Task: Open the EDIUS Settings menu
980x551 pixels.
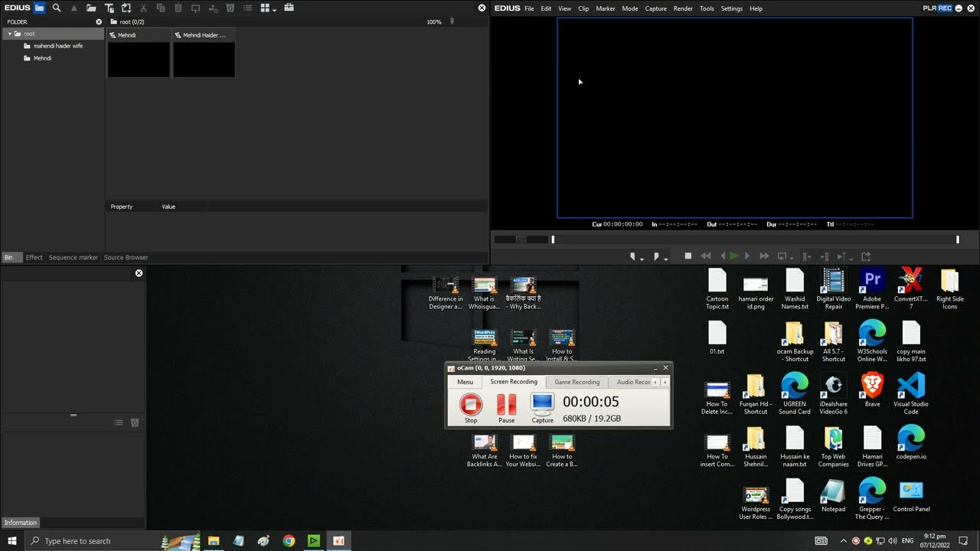Action: tap(732, 8)
